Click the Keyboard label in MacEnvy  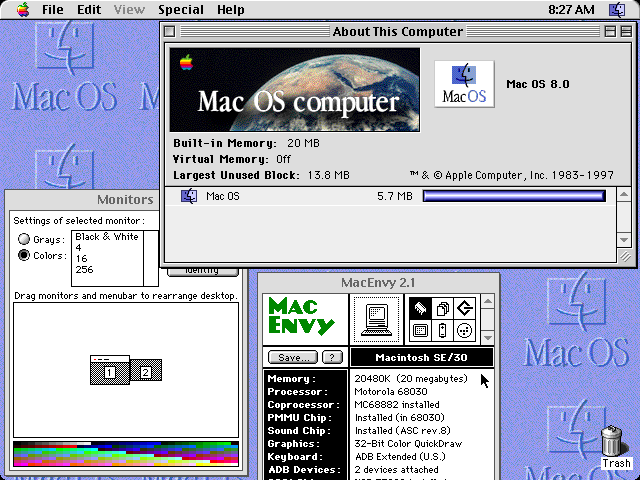[295, 457]
